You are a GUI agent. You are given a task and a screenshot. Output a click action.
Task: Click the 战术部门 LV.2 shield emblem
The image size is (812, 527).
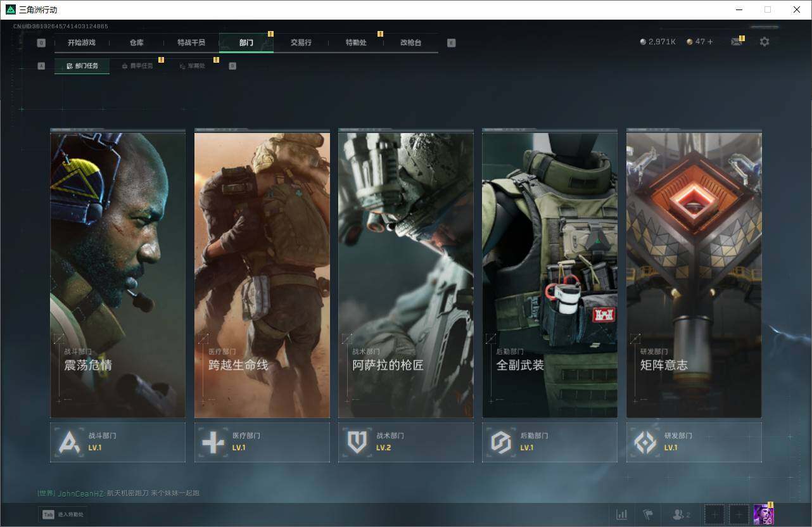tap(357, 442)
